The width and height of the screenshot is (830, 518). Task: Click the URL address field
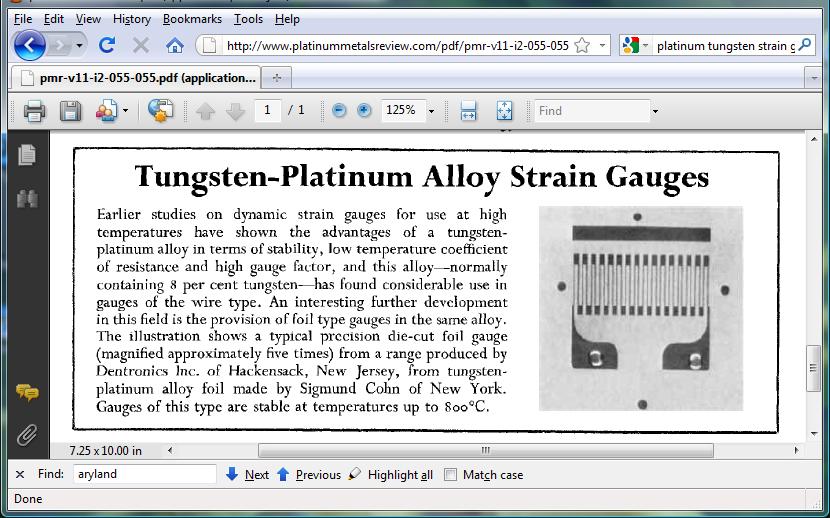click(x=397, y=46)
